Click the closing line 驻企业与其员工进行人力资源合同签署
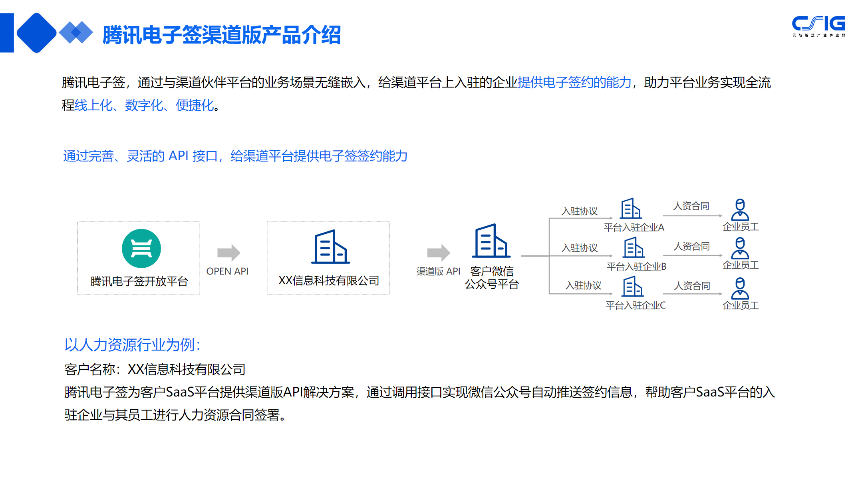This screenshot has height=488, width=868. (x=175, y=415)
